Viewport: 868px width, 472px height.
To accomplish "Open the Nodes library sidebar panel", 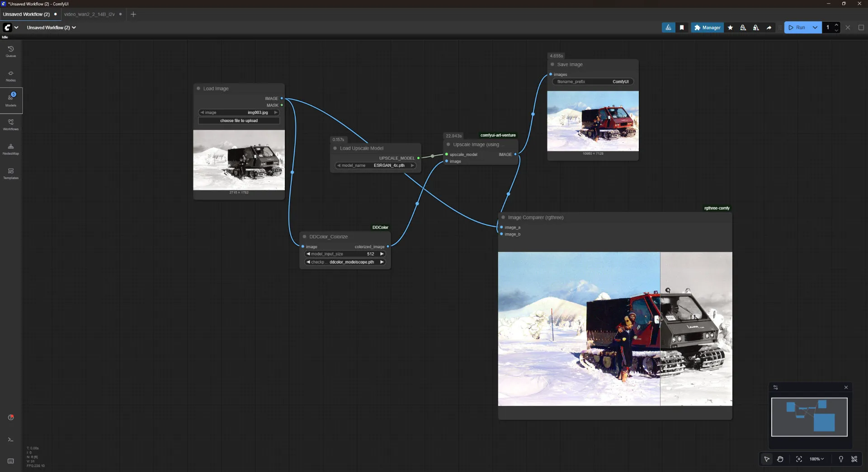I will coord(10,76).
